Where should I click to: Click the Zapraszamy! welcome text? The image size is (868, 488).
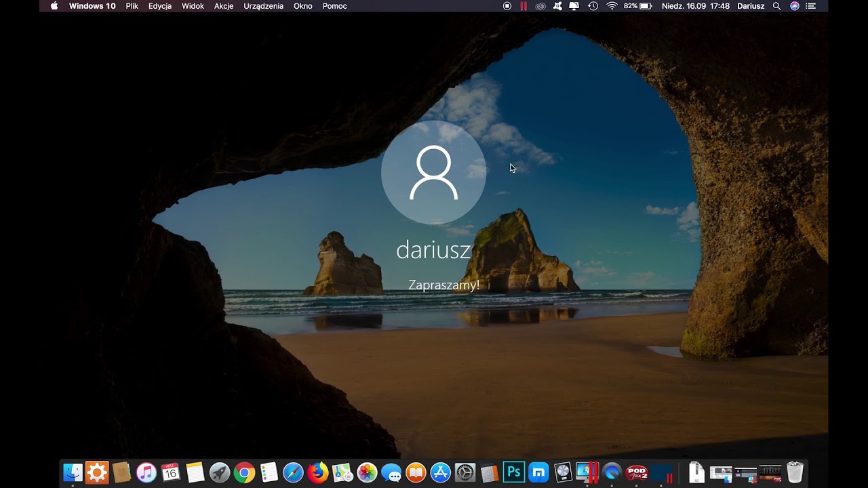(x=443, y=285)
